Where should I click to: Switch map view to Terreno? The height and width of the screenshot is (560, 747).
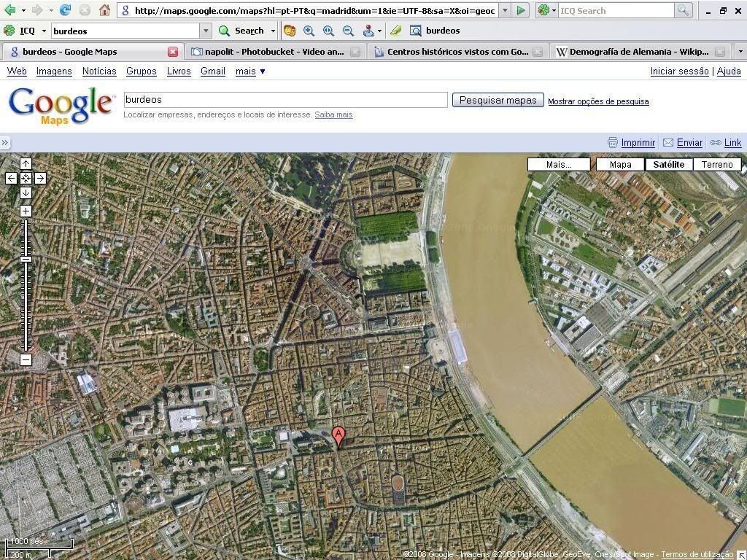(x=717, y=164)
